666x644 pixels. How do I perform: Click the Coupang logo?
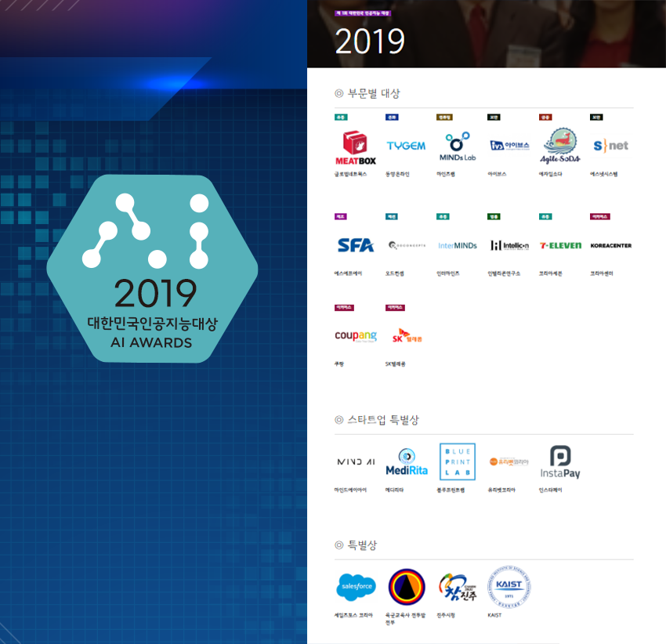(x=355, y=336)
